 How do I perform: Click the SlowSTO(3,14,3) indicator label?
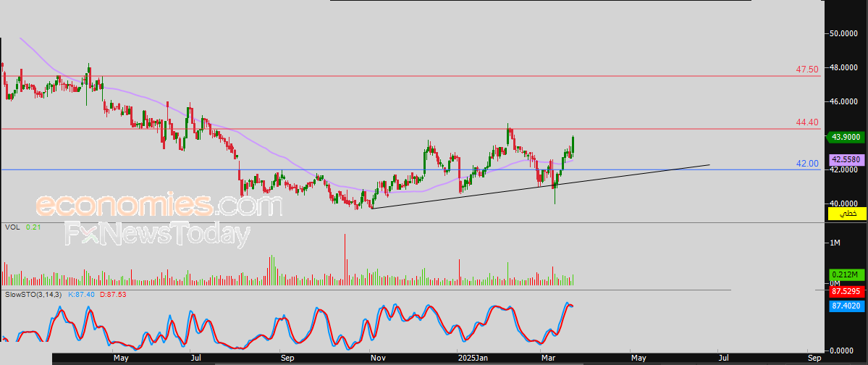coord(34,293)
